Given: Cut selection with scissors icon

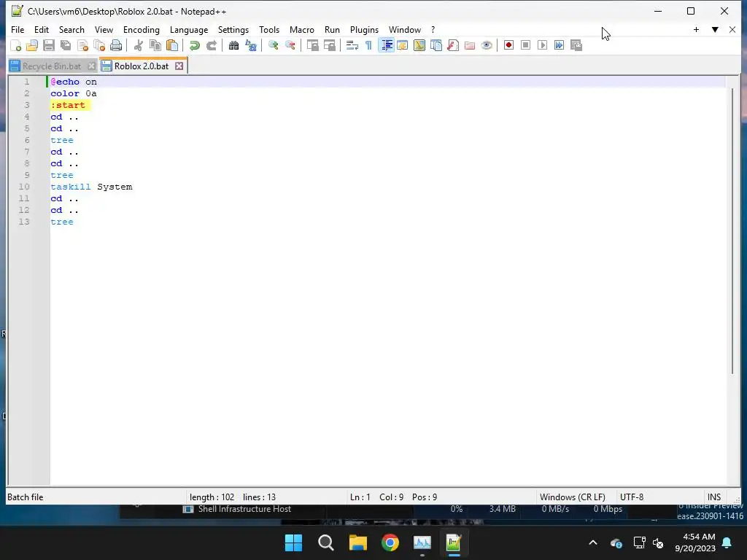Looking at the screenshot, I should tap(138, 45).
